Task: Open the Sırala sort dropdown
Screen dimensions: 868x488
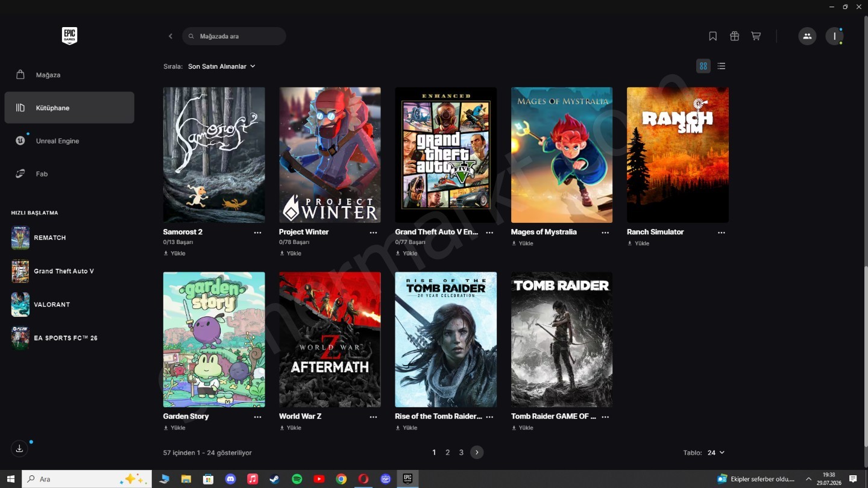Action: coord(221,66)
